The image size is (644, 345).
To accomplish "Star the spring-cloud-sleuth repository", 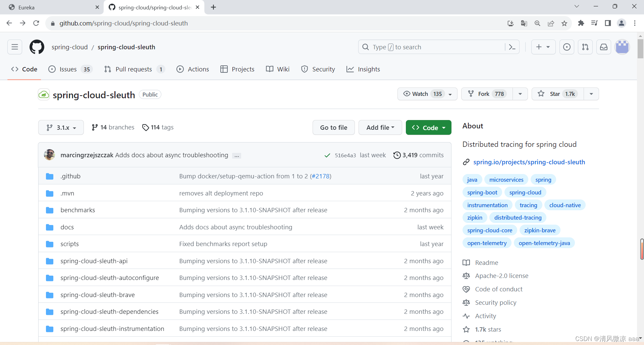I will [558, 94].
